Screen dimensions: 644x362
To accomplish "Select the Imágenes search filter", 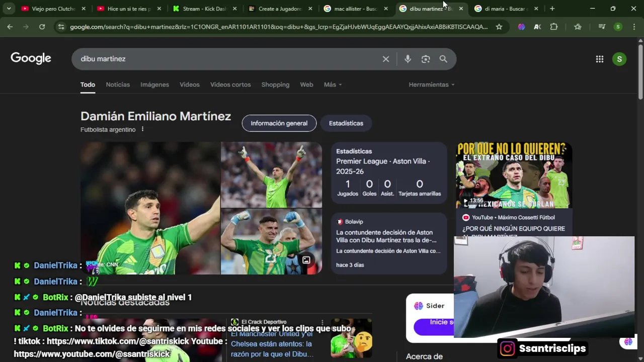I will point(154,84).
